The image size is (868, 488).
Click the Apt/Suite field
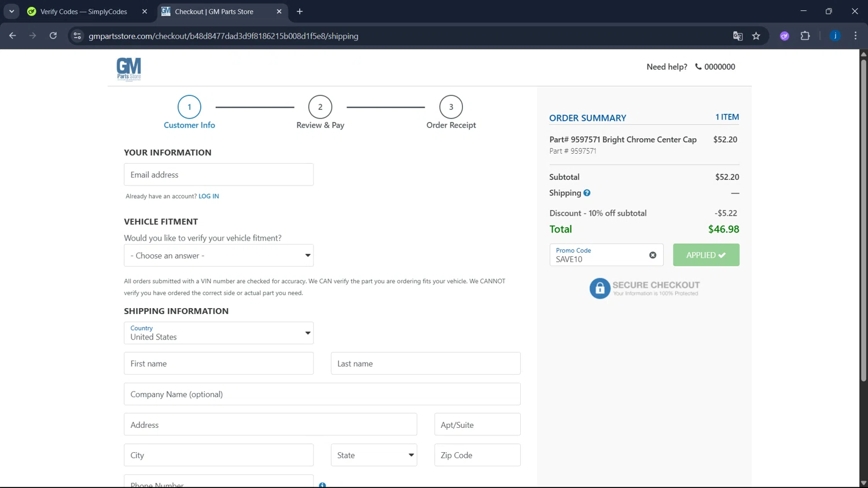click(x=477, y=425)
